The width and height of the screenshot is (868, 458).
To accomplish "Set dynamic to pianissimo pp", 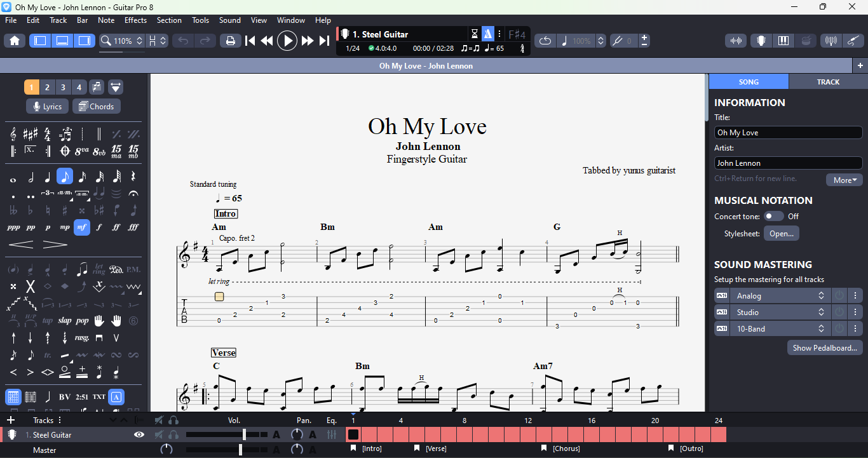I will 31,227.
